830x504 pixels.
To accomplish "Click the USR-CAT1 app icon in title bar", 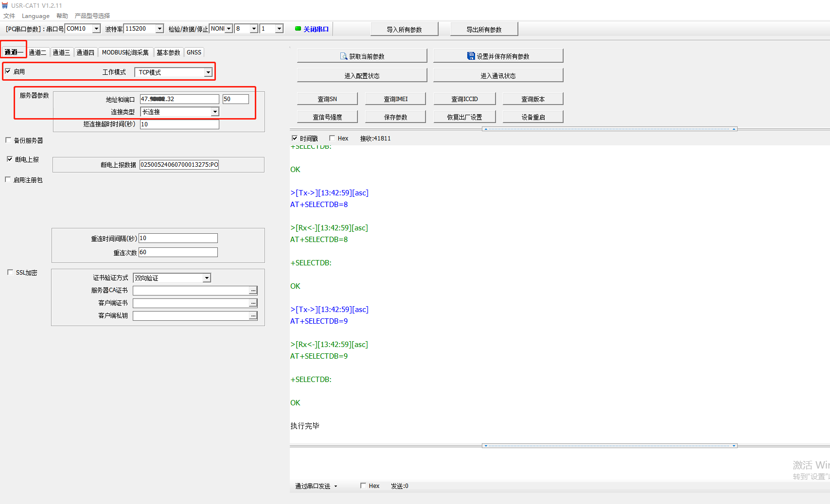I will (x=5, y=5).
